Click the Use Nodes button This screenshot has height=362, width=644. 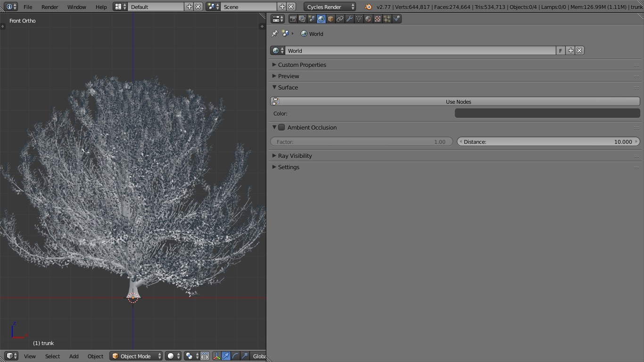click(455, 101)
